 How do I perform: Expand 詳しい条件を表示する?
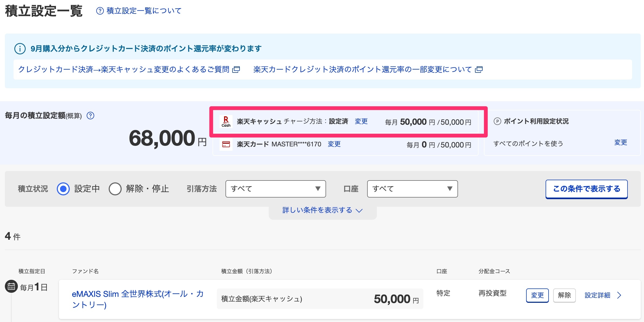pyautogui.click(x=323, y=210)
